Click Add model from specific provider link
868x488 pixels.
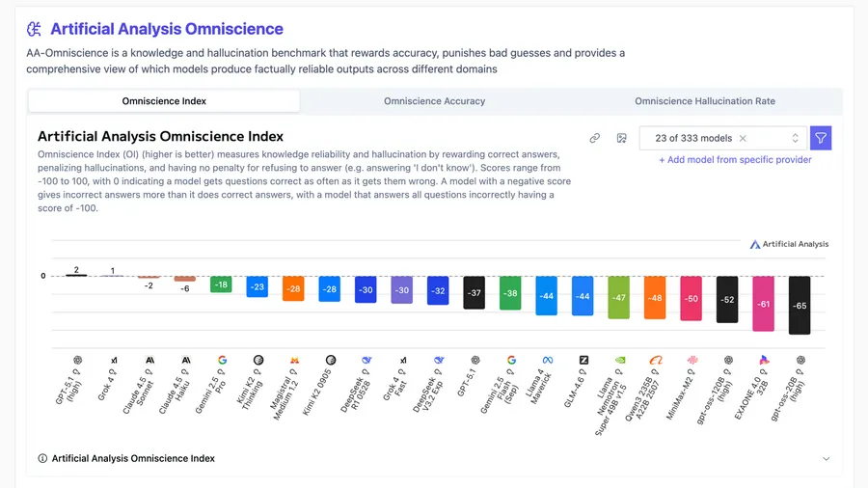point(735,160)
